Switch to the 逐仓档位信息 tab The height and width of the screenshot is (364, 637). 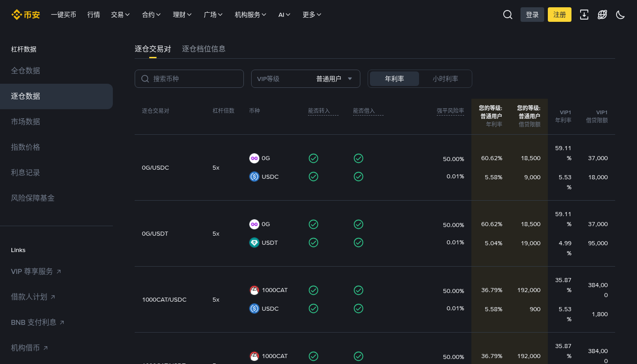(204, 49)
